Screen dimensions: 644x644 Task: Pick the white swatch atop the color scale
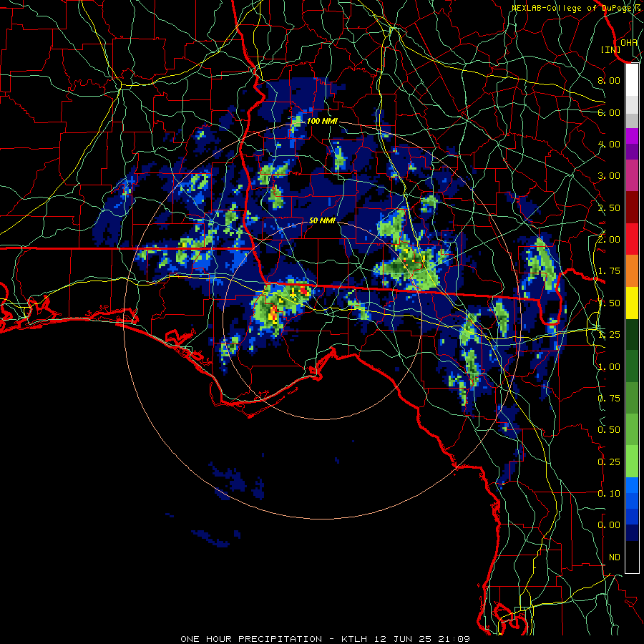pyautogui.click(x=632, y=79)
